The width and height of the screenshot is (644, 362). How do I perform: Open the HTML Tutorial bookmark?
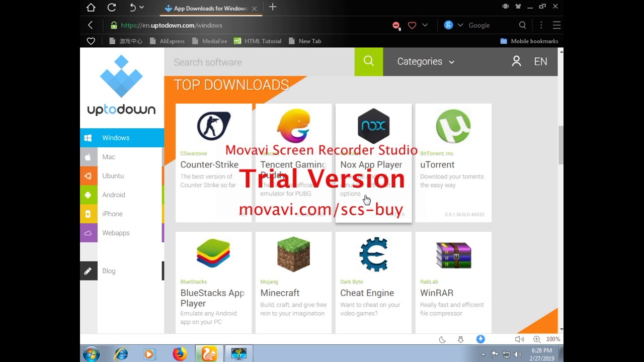click(x=258, y=41)
